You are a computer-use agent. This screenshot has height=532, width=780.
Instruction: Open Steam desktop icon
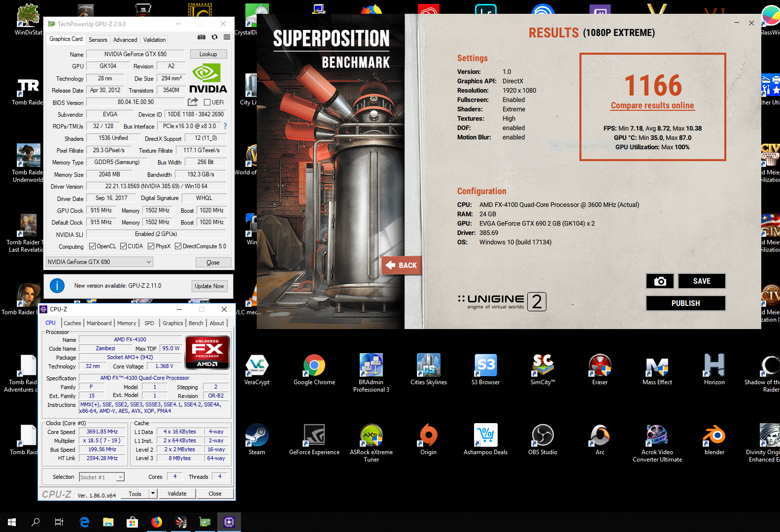257,440
